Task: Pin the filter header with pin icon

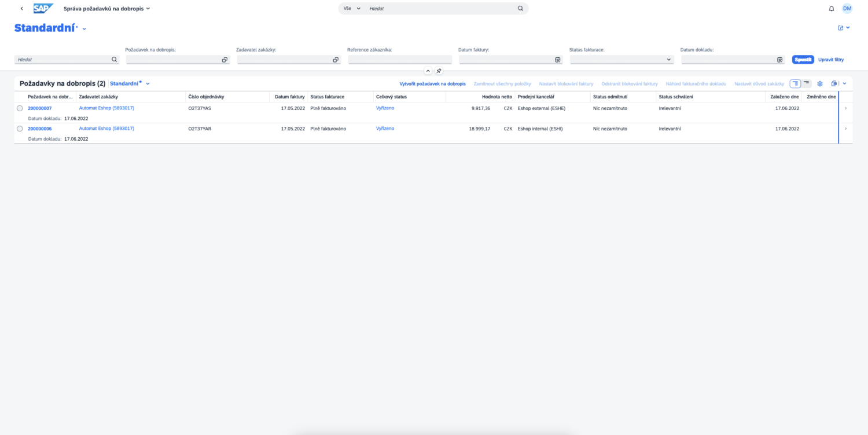Action: [439, 71]
